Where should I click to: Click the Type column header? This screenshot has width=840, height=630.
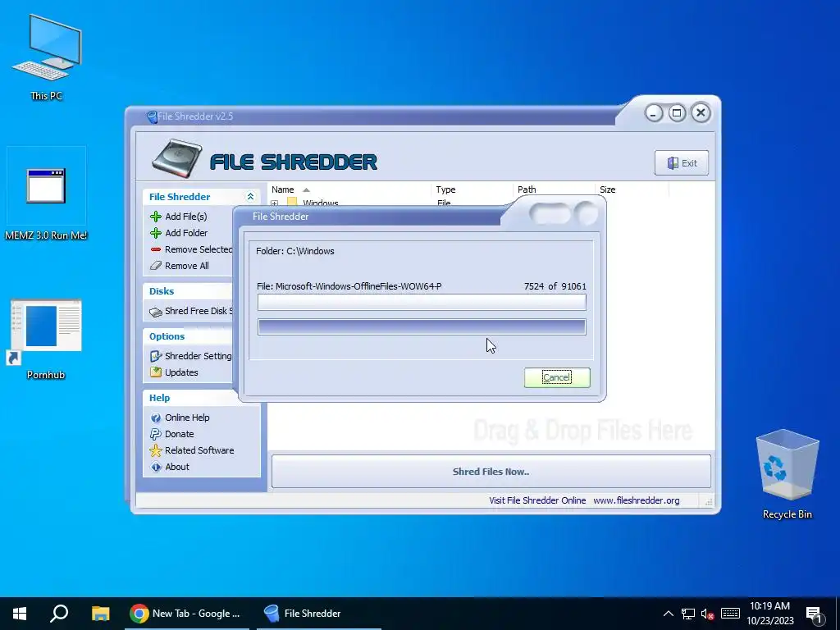coord(472,189)
